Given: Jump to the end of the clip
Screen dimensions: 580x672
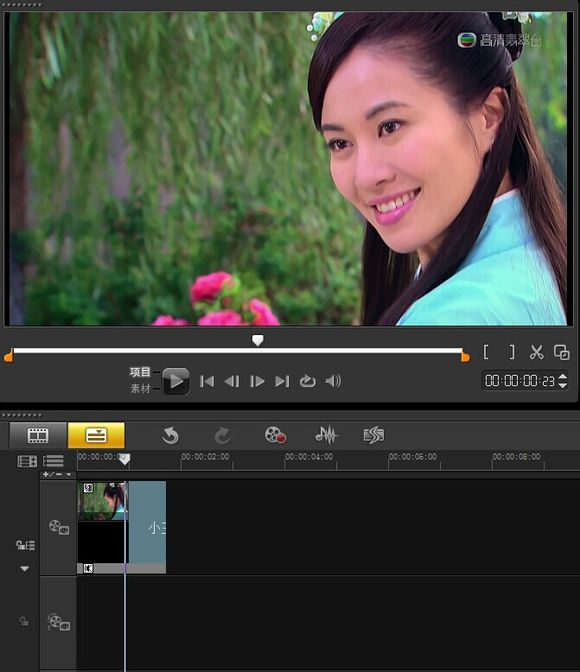Looking at the screenshot, I should (x=282, y=381).
